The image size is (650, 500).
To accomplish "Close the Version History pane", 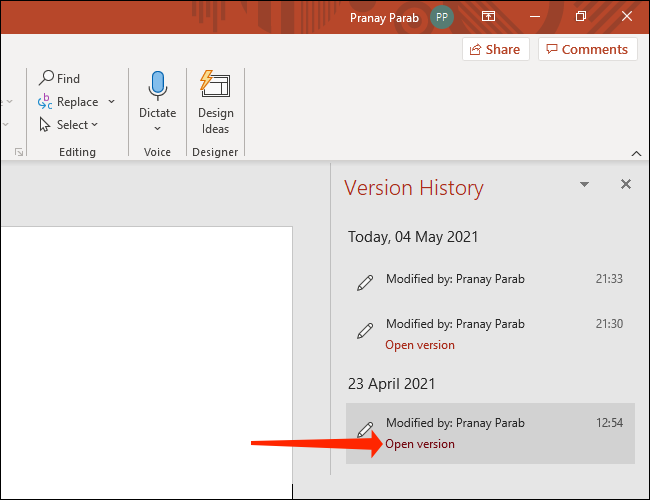I will 626,185.
